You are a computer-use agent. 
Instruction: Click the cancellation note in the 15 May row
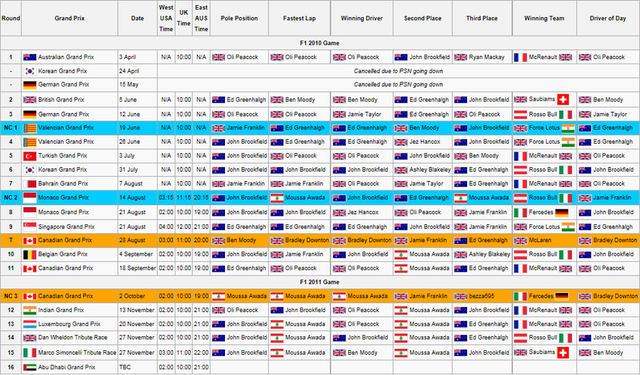coord(398,84)
